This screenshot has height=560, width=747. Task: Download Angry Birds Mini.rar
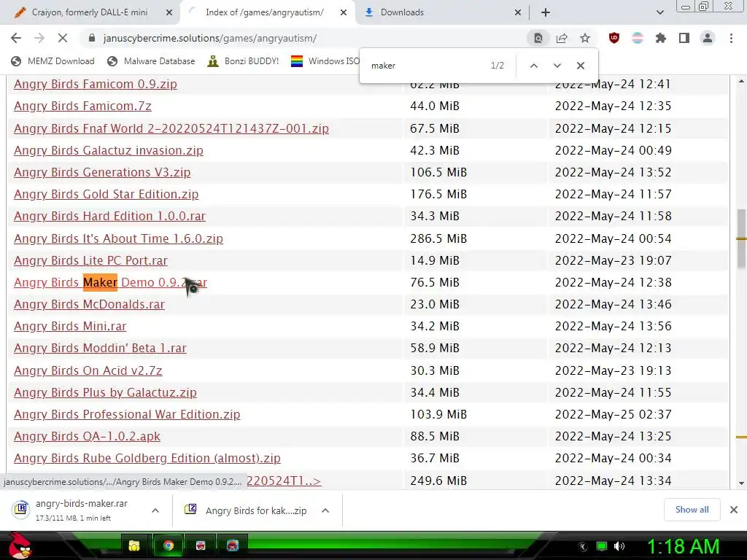70,326
